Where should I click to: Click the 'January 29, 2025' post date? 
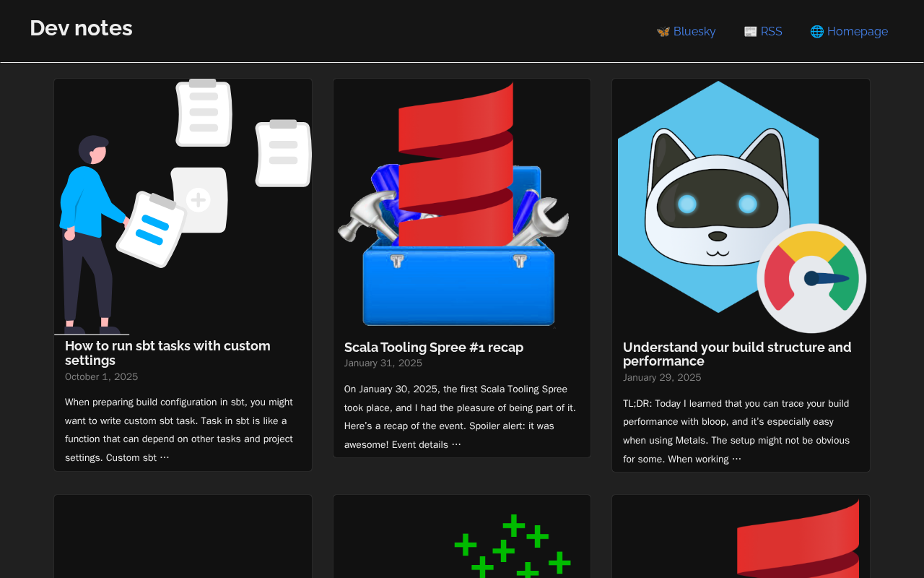point(662,377)
